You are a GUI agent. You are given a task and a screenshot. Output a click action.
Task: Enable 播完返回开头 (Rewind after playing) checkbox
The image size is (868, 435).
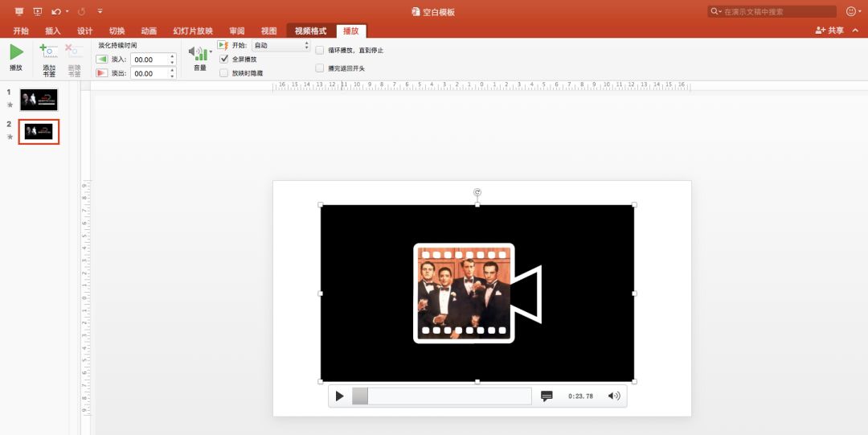click(x=319, y=68)
